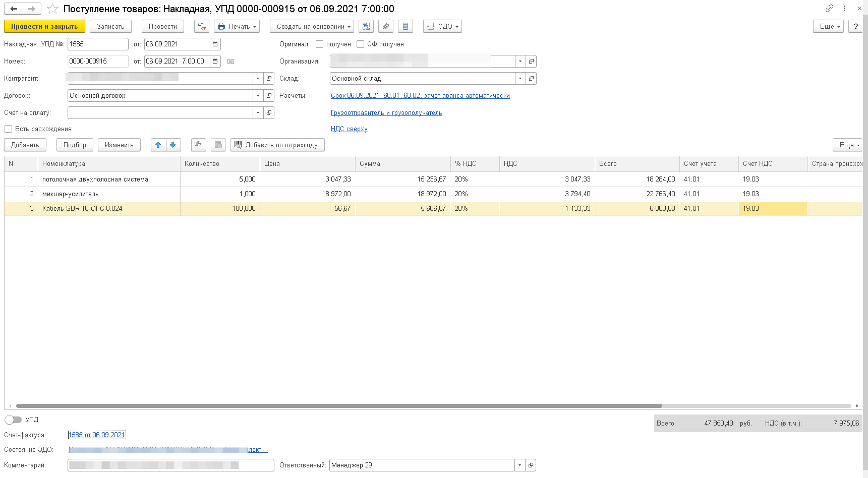The width and height of the screenshot is (868, 478).
Task: Add document to favorites star
Action: (52, 9)
